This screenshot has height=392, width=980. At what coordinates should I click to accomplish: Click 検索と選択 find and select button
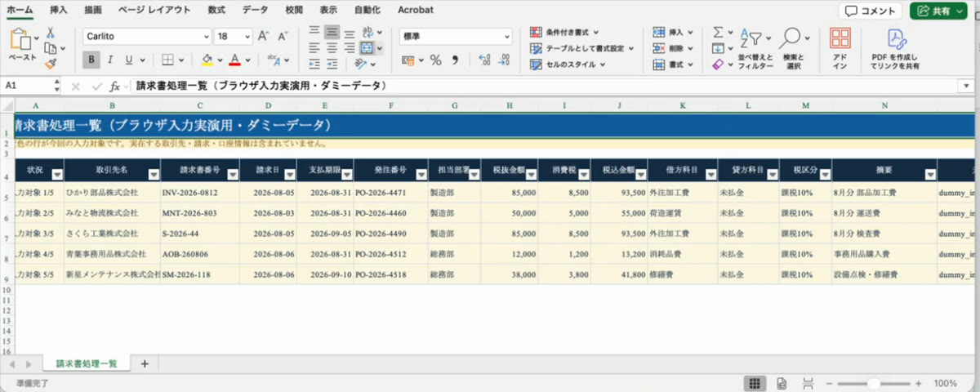pos(793,48)
